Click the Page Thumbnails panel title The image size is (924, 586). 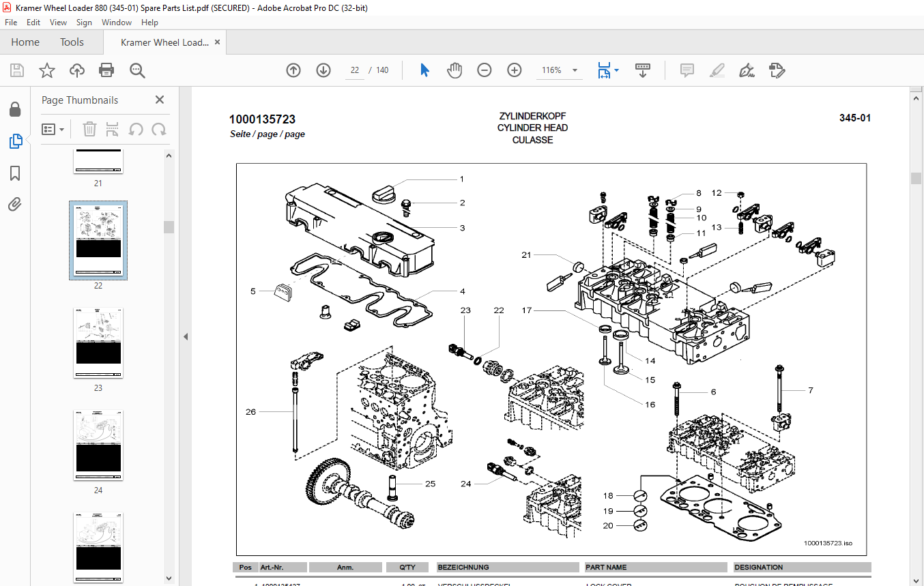tap(80, 100)
